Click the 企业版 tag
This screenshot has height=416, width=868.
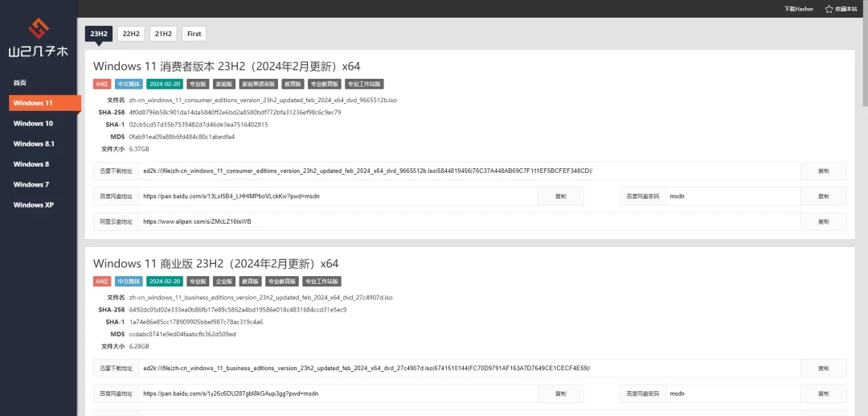(224, 282)
